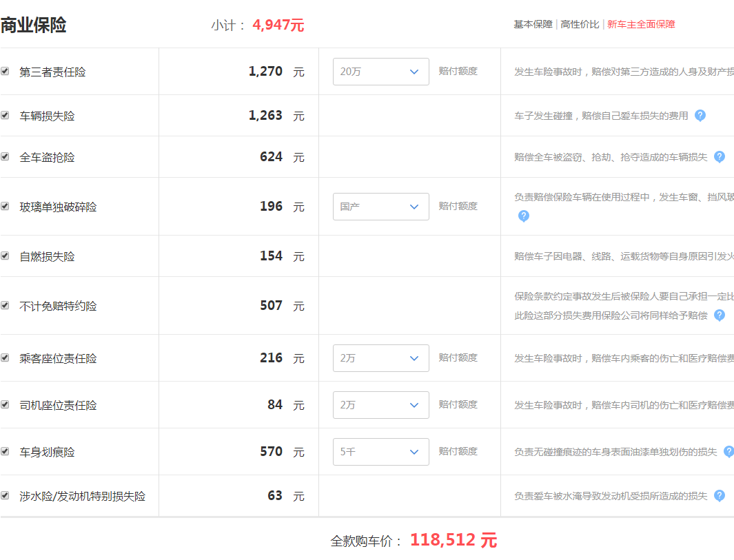This screenshot has height=560, width=734.
Task: Toggle the 不计免赔特约险 checkbox
Action: (x=5, y=305)
